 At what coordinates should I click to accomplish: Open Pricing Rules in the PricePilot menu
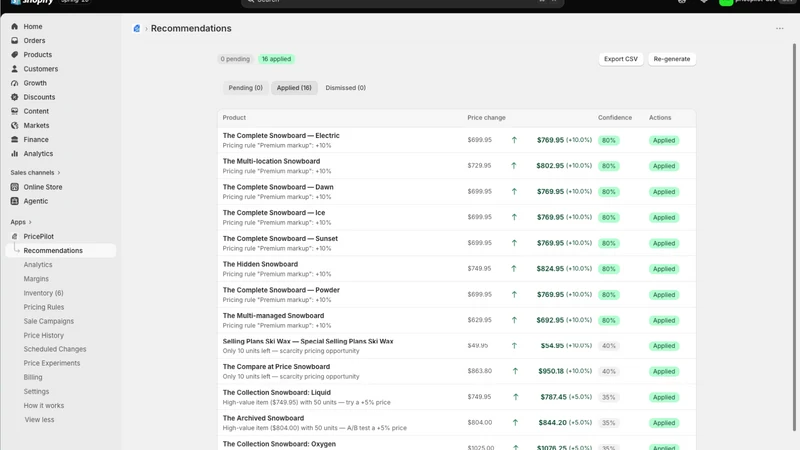click(x=44, y=307)
